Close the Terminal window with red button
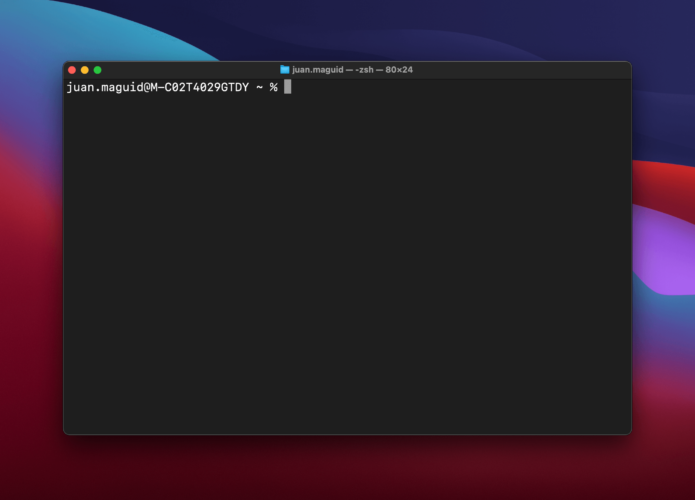The height and width of the screenshot is (500, 695). pos(72,70)
